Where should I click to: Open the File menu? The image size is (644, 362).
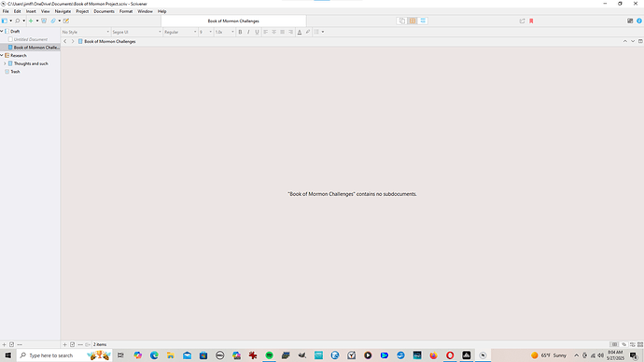(x=6, y=11)
